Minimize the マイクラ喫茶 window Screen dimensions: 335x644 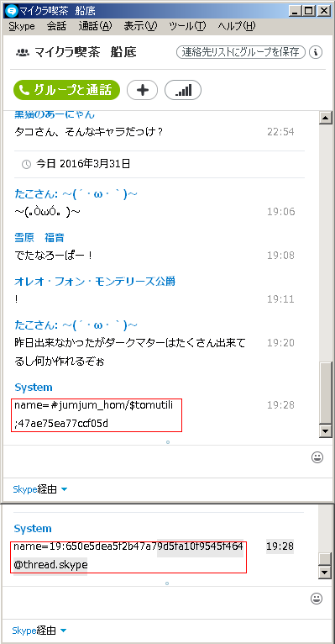point(296,10)
